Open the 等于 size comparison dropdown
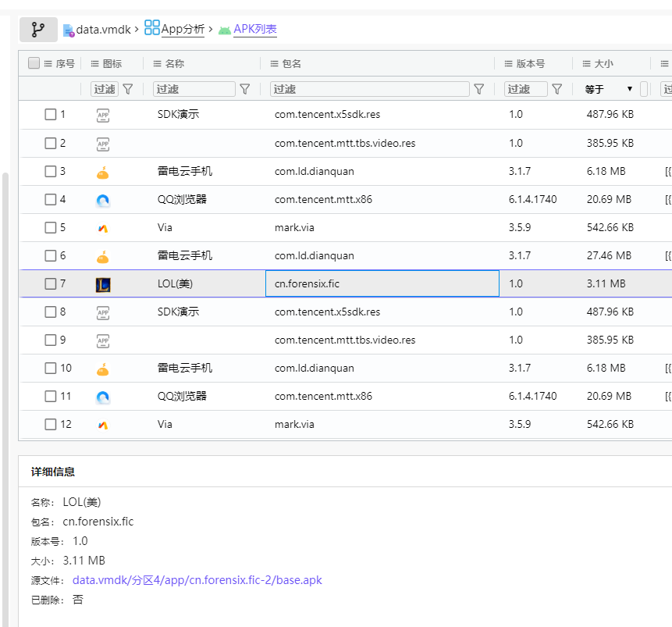Viewport: 672px width, 627px height. coord(609,89)
